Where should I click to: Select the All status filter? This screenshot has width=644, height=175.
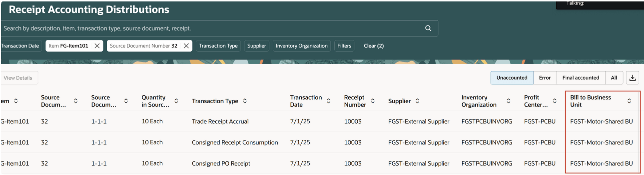click(x=614, y=78)
